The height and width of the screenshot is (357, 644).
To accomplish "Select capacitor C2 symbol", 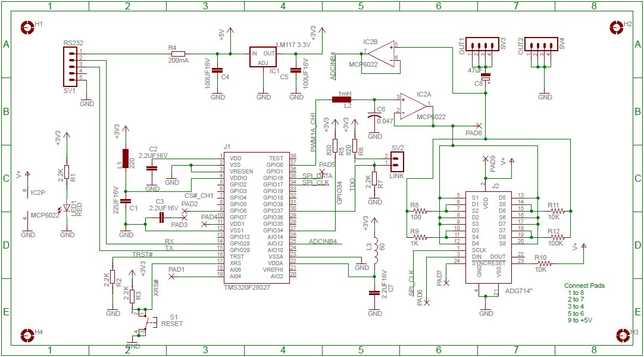I will [152, 168].
